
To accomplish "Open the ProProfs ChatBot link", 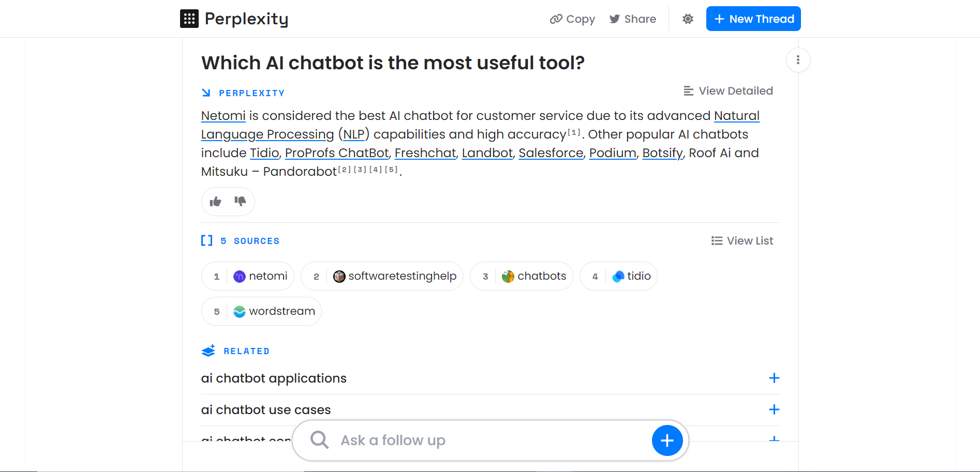I will 337,153.
